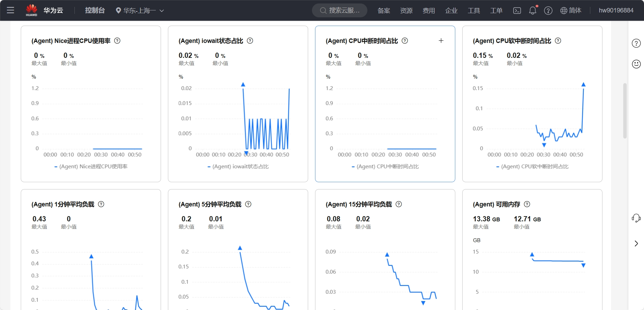This screenshot has width=644, height=310.
Task: Show help for CPU软中断时间占比 metric
Action: pos(558,41)
